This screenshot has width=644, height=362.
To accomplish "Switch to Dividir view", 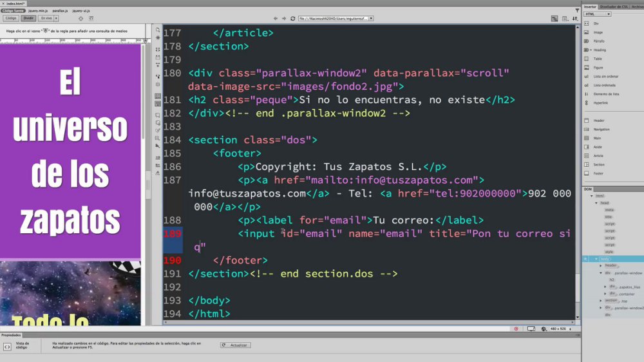I will pos(28,18).
